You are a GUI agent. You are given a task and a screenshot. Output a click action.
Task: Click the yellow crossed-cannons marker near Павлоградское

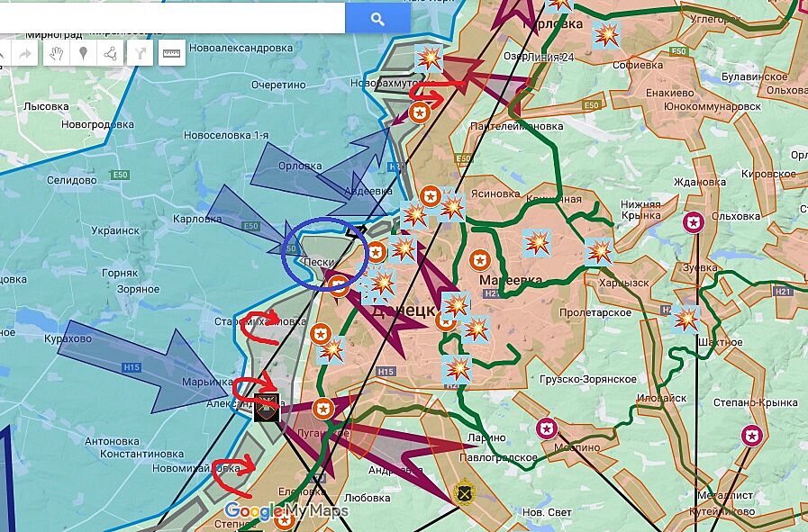tap(464, 492)
